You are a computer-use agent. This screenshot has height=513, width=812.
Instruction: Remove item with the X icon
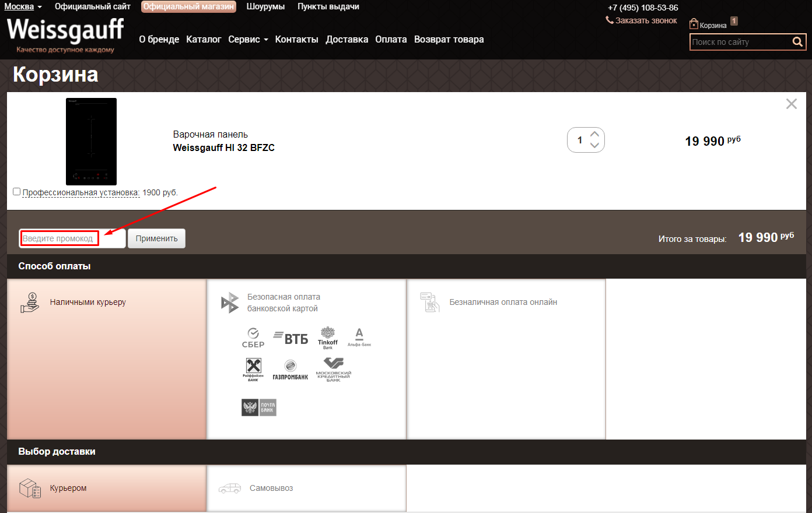coord(792,104)
